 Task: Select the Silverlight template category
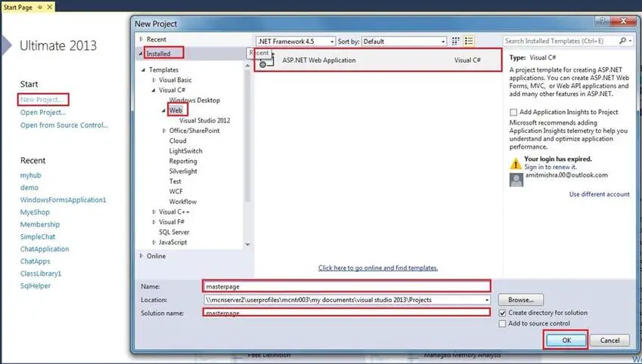[183, 171]
